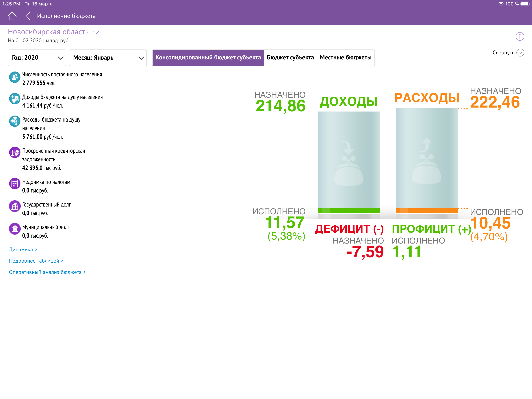Image resolution: width=532 pixels, height=399 pixels.
Task: Open the Год: 2020 dropdown
Action: point(37,58)
